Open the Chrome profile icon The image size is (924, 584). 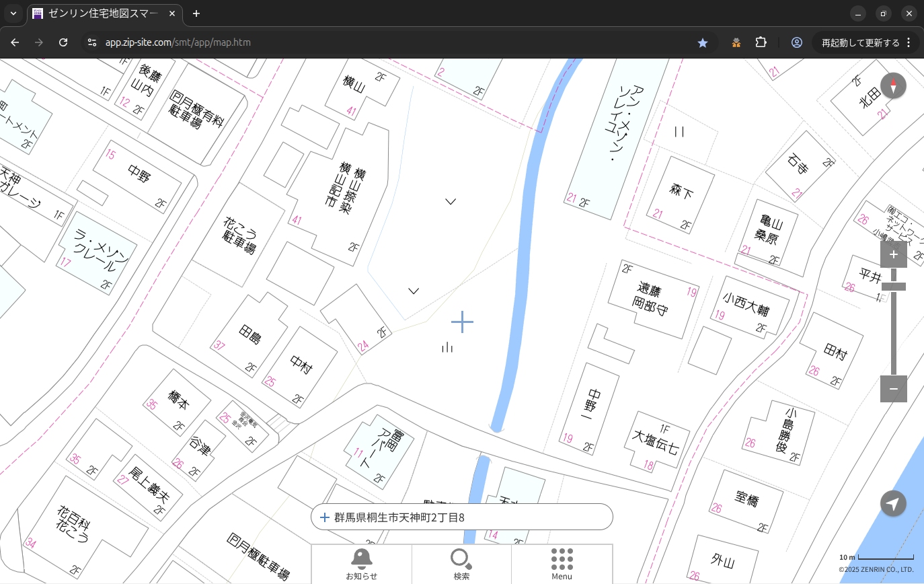(x=797, y=42)
